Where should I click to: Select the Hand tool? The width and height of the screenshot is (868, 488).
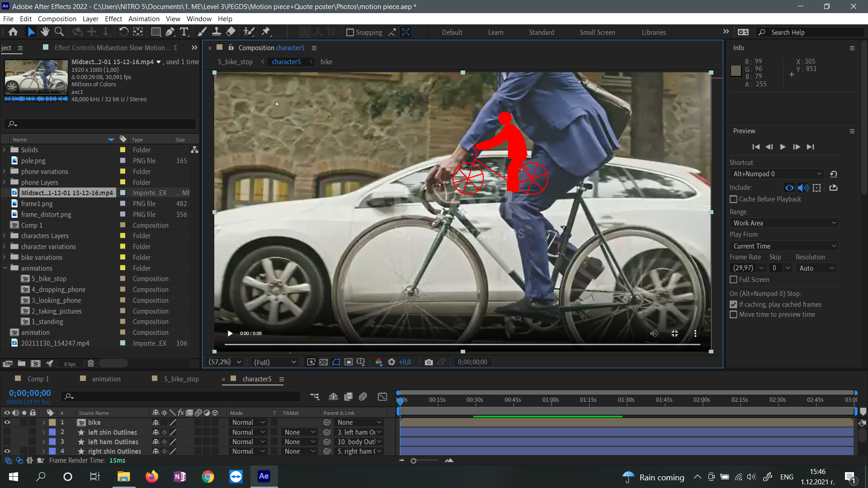pyautogui.click(x=45, y=32)
